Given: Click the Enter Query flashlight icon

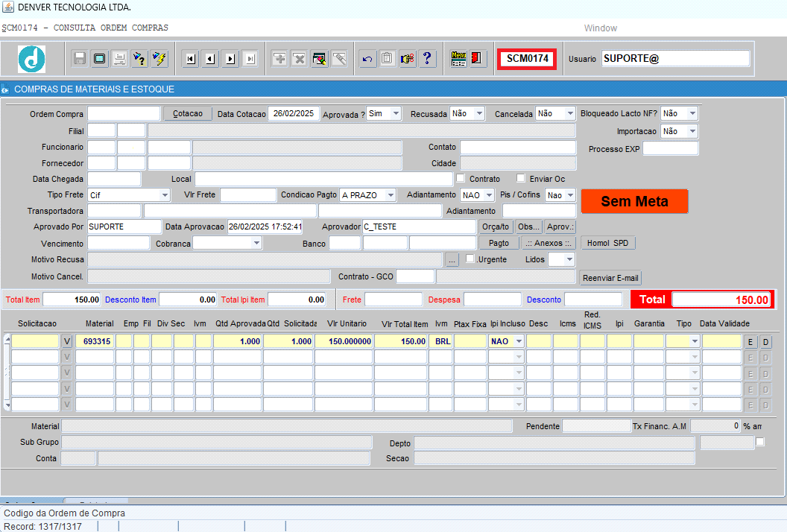Looking at the screenshot, I should tap(139, 59).
